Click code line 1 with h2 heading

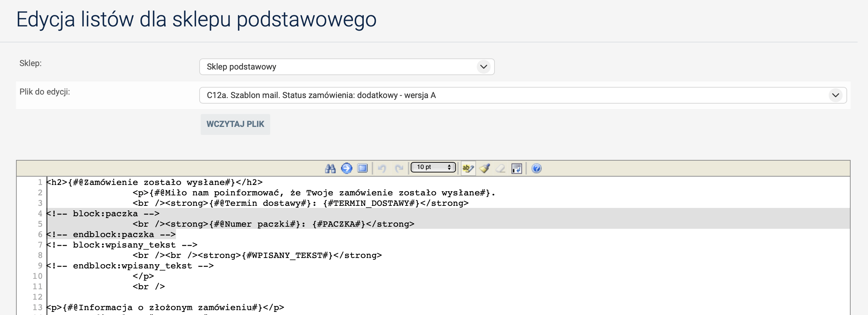click(x=155, y=182)
